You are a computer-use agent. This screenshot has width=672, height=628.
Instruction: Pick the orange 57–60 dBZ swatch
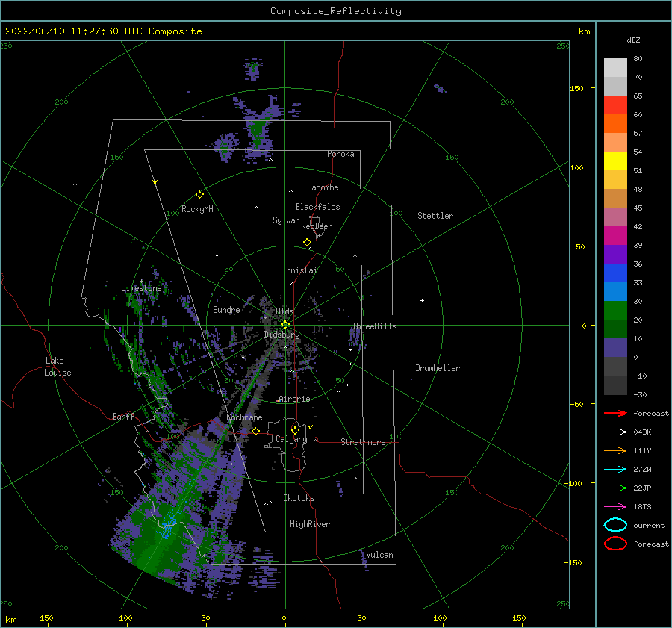615,124
